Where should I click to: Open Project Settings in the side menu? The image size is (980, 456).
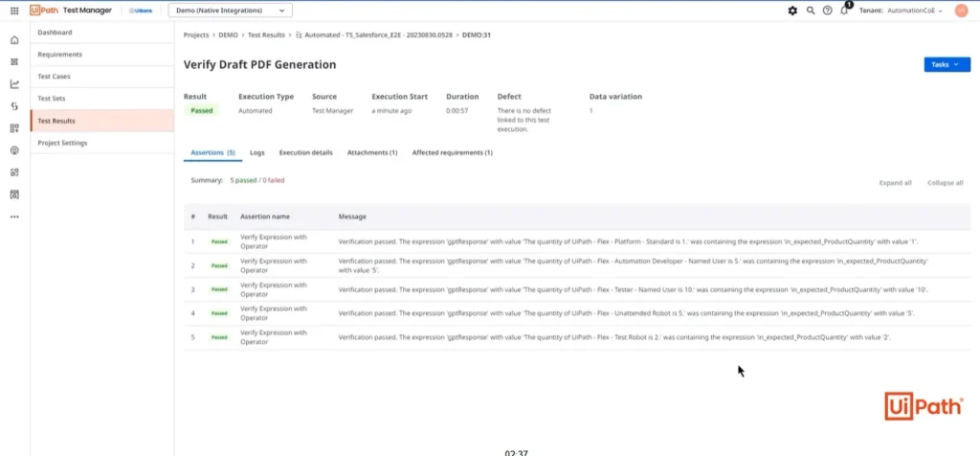pyautogui.click(x=101, y=143)
